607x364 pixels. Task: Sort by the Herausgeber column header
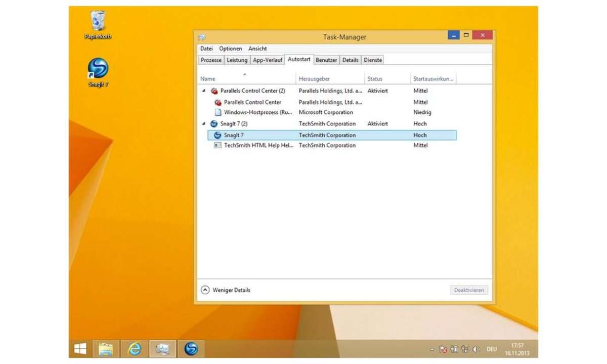click(x=330, y=78)
